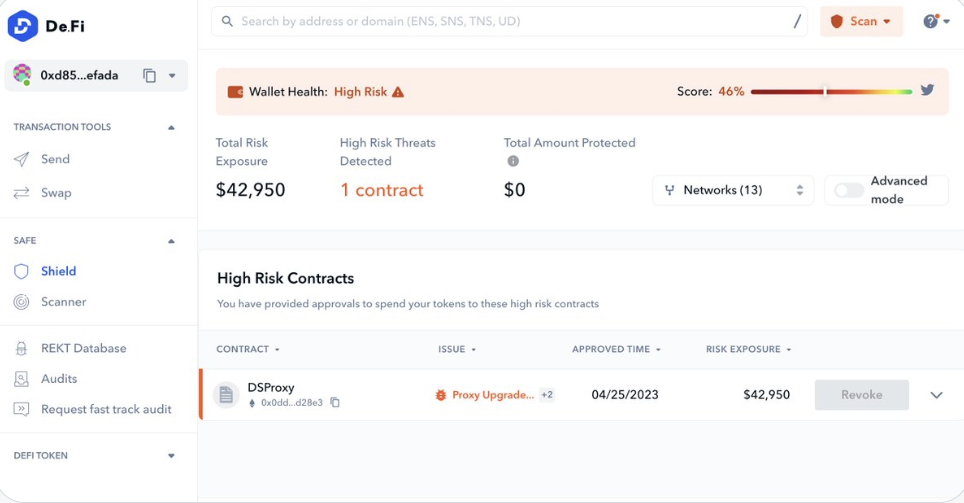Viewport: 964px width, 503px height.
Task: Click the De.Fi logo icon
Action: click(23, 26)
